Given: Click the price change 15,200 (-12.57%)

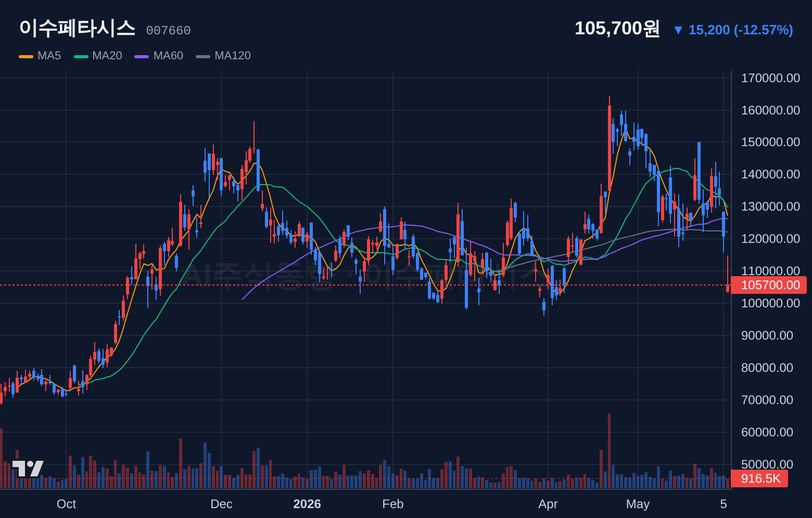Looking at the screenshot, I should pos(741,30).
